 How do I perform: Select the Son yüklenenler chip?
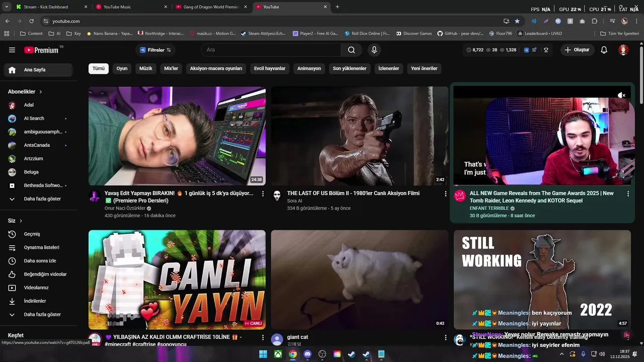[350, 68]
